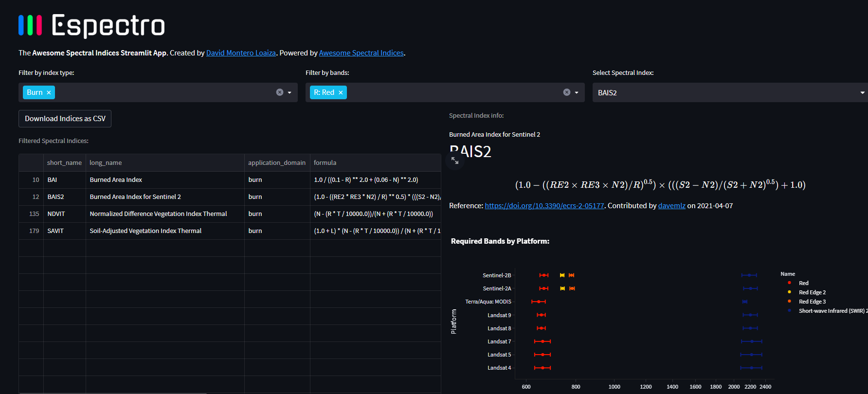Open the Awesome Spectral Indices link
Screen dimensions: 868x394
tap(362, 53)
